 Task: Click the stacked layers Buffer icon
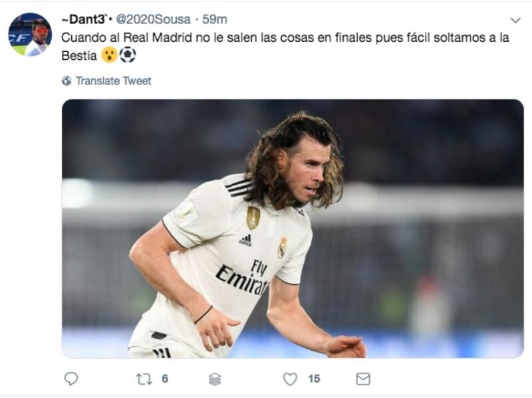215,379
